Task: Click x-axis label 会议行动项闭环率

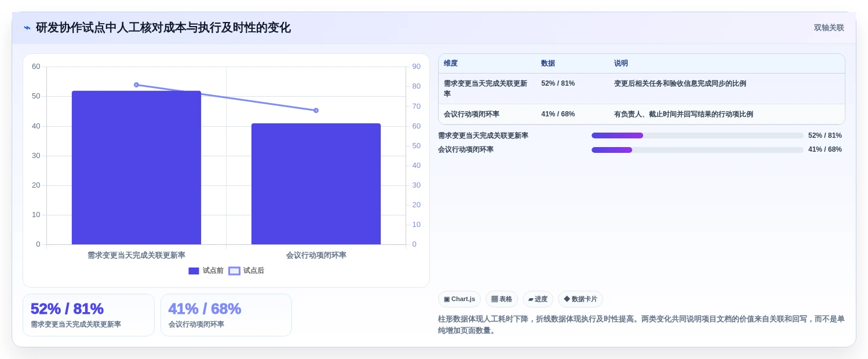Action: (x=316, y=255)
